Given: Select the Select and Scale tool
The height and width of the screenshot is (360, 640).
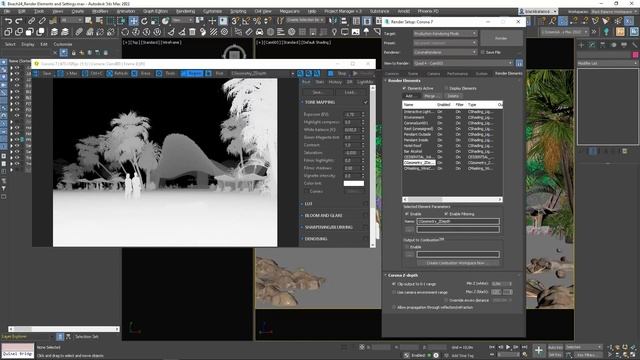Looking at the screenshot, I should point(155,20).
